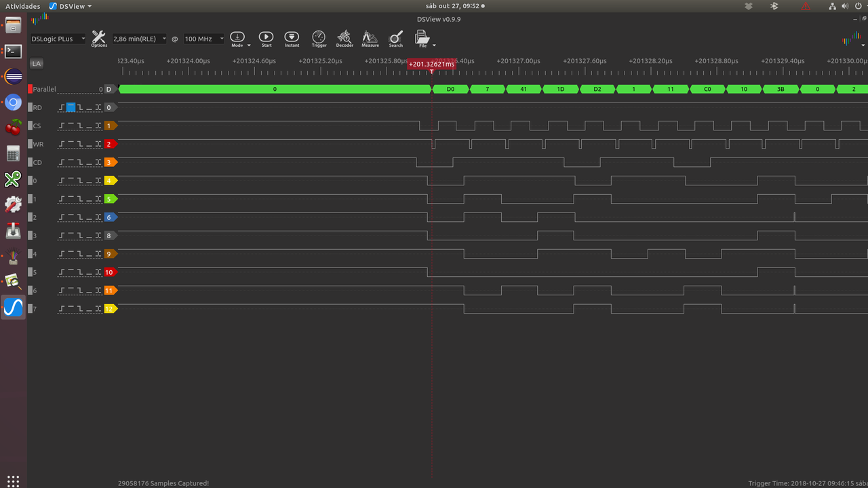Viewport: 868px width, 488px height.
Task: Click the Instant capture icon
Action: click(x=292, y=38)
